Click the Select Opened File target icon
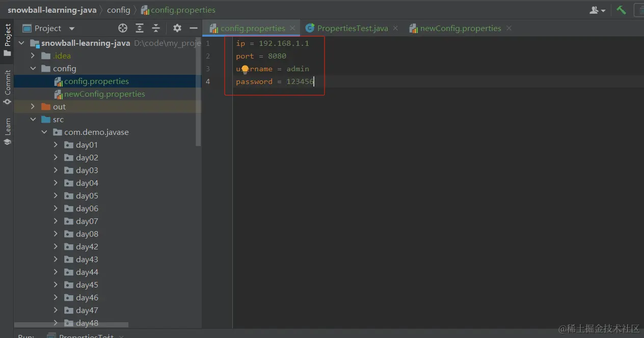The image size is (644, 338). [123, 29]
